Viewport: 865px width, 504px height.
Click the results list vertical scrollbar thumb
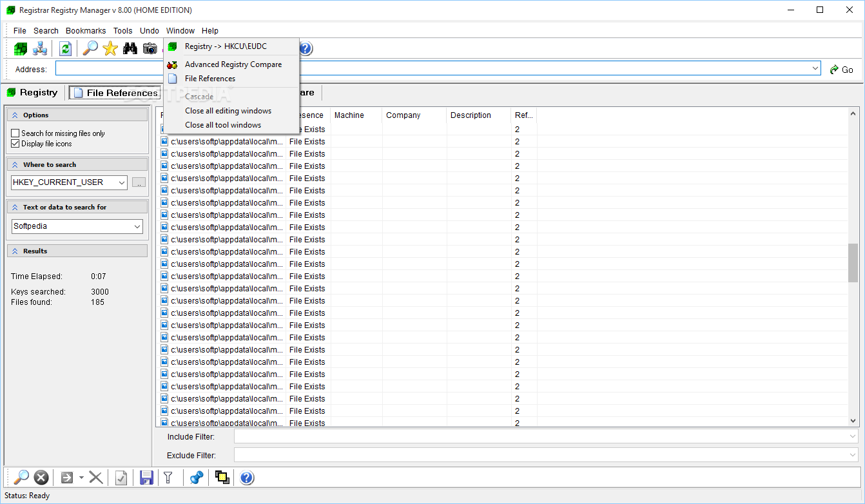click(853, 262)
